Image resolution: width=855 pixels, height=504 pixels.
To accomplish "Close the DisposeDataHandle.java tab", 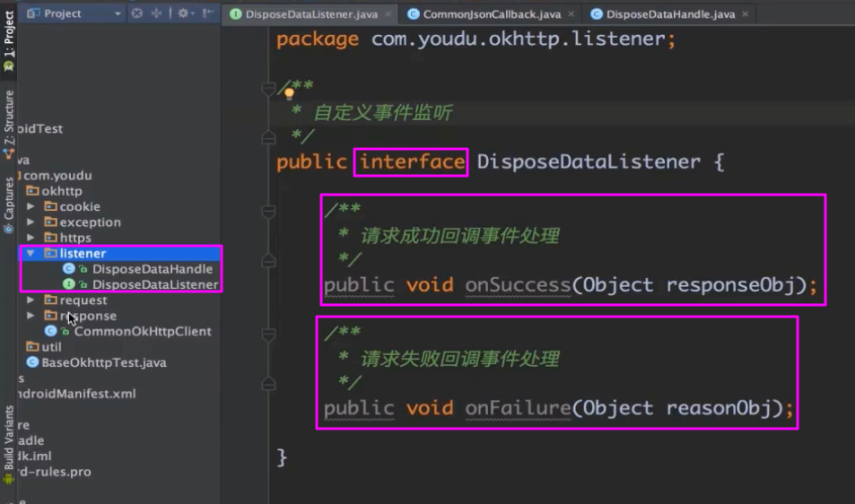I will 746,14.
